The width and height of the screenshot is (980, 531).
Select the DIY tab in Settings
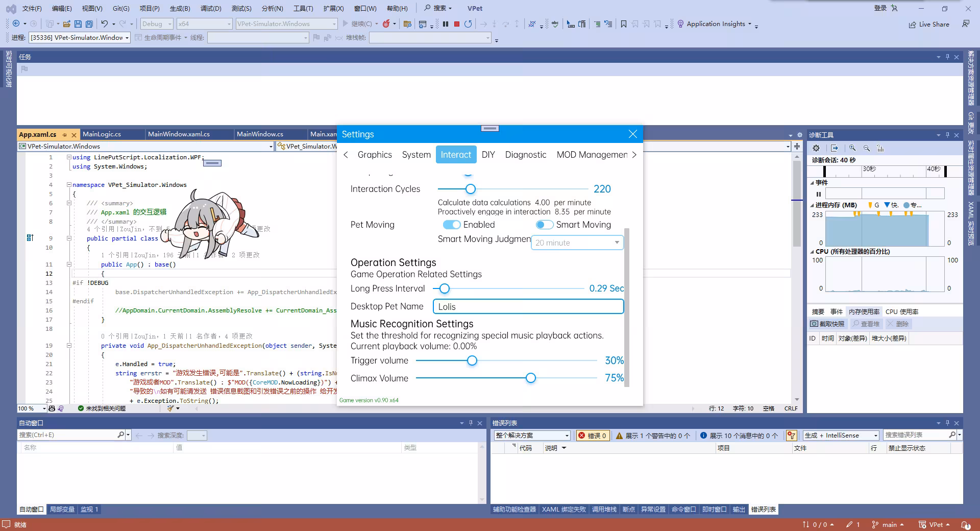488,155
